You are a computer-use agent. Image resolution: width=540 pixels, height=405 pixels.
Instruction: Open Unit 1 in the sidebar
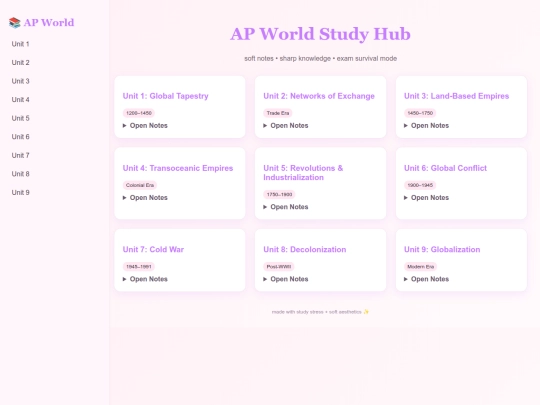pos(20,44)
